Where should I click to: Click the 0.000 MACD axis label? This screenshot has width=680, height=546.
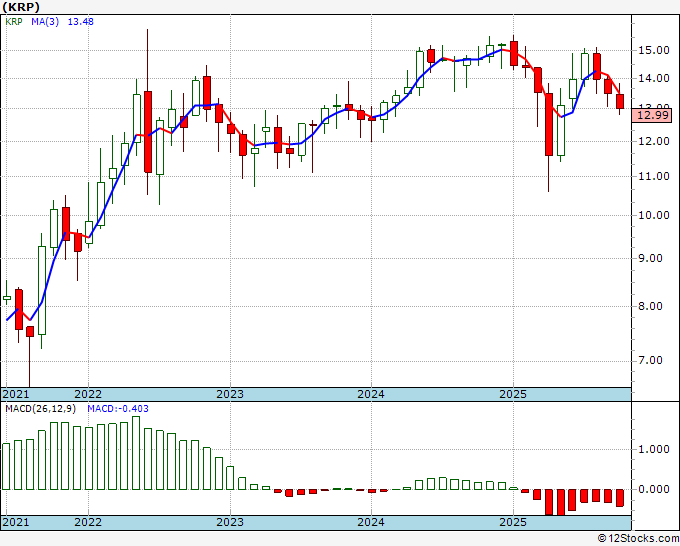654,489
